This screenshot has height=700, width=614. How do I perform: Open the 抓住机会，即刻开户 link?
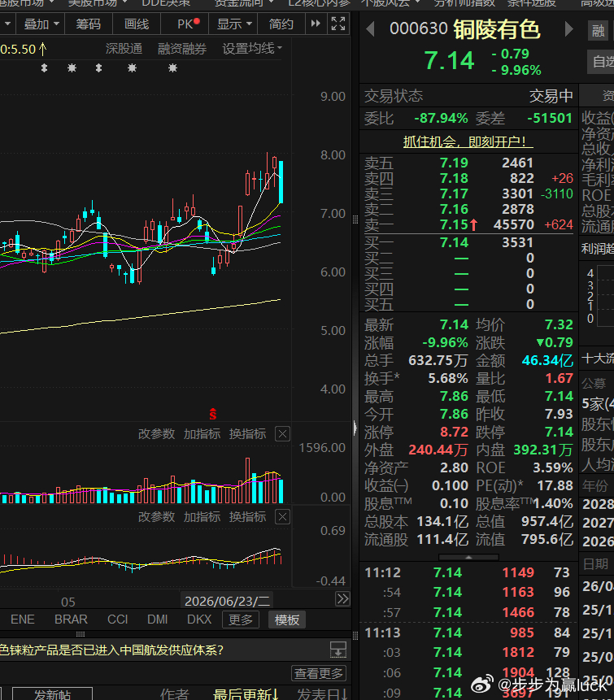[x=468, y=142]
